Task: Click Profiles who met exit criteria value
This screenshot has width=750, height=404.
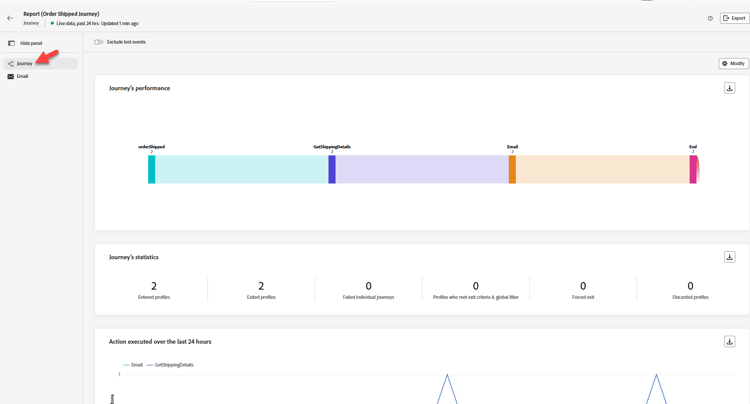Action: point(475,286)
